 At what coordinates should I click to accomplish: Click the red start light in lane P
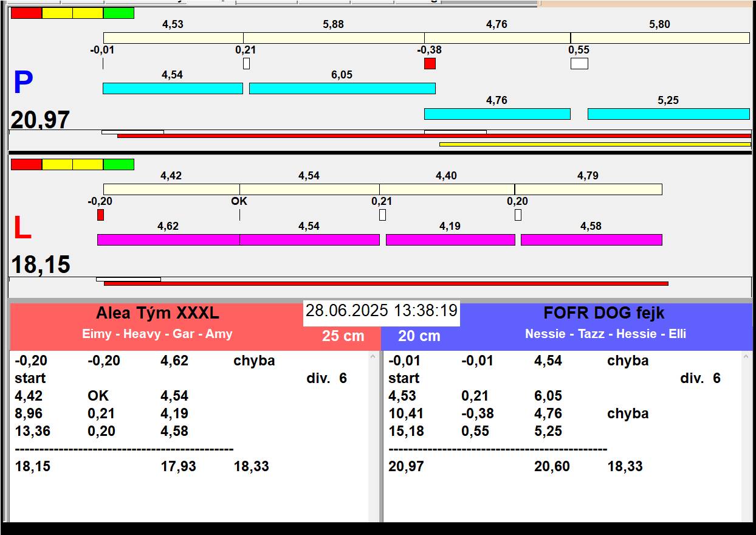click(27, 13)
